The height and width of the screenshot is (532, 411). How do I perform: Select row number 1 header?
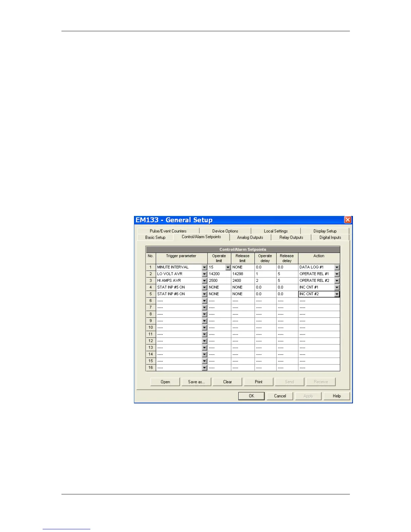click(x=151, y=267)
